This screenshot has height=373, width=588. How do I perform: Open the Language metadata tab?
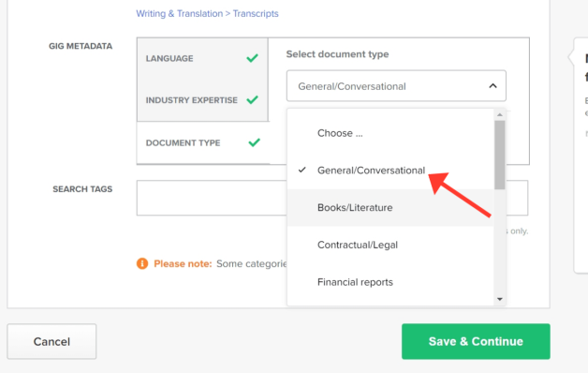click(202, 58)
